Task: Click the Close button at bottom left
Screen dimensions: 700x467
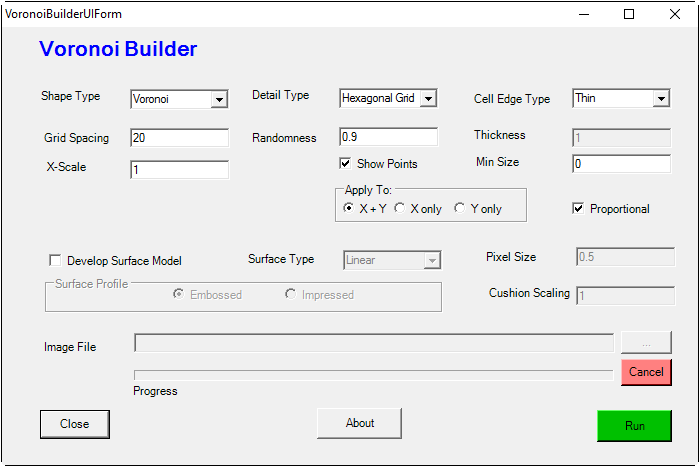Action: (x=75, y=424)
